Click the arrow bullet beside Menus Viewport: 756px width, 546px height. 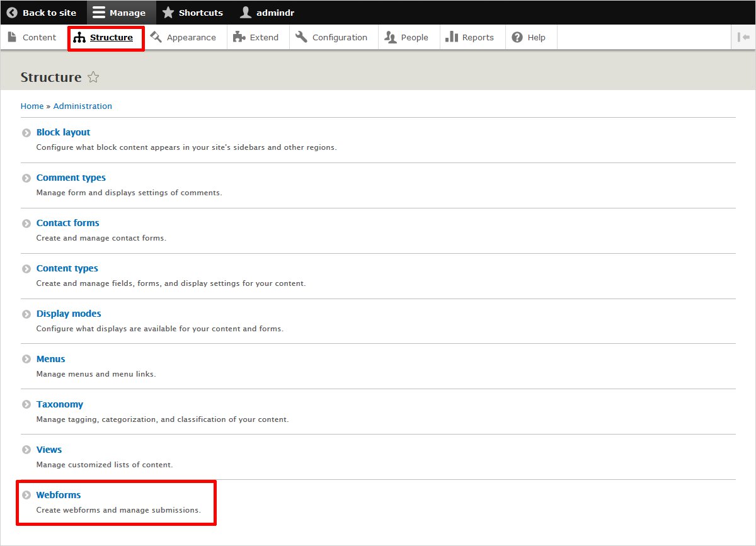click(26, 360)
